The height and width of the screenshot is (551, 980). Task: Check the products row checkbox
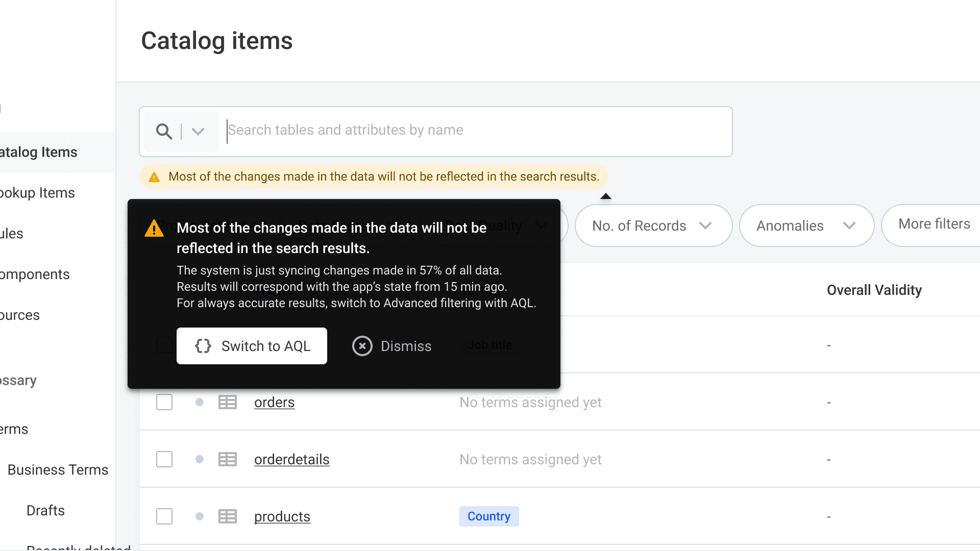point(164,517)
